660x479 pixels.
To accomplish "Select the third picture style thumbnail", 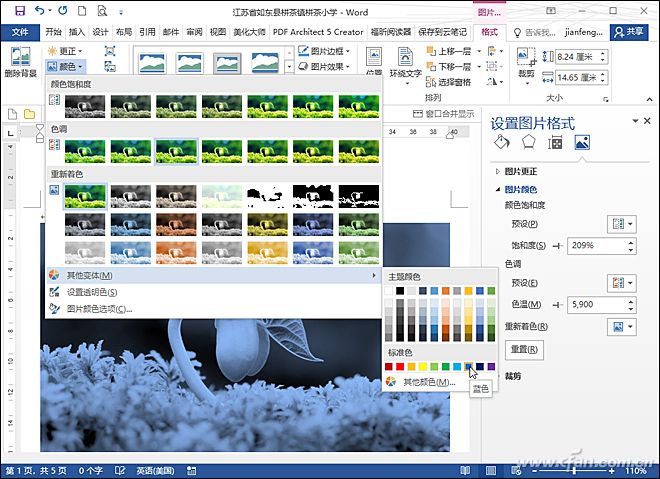I will point(227,63).
